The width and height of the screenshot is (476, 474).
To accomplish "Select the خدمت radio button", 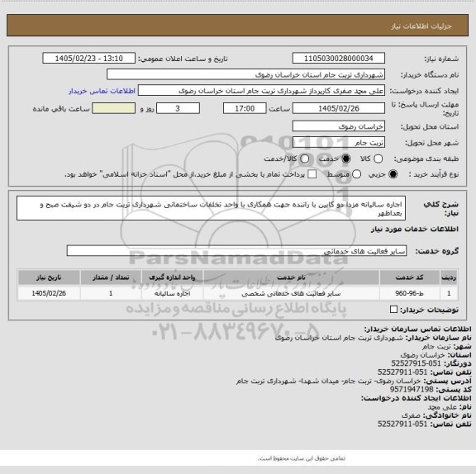I will click(x=345, y=159).
